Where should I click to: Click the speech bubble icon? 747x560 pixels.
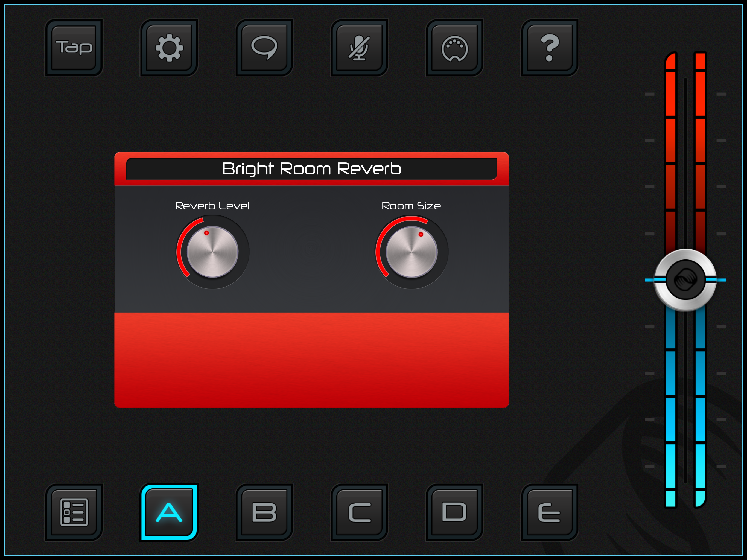264,48
